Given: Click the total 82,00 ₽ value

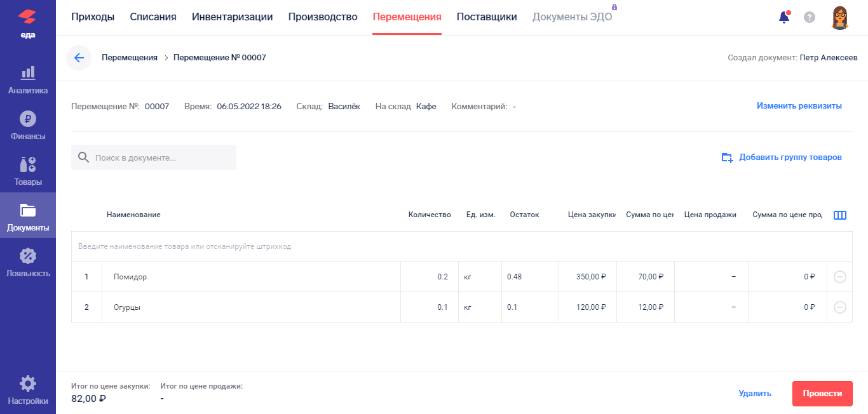Looking at the screenshot, I should [88, 399].
